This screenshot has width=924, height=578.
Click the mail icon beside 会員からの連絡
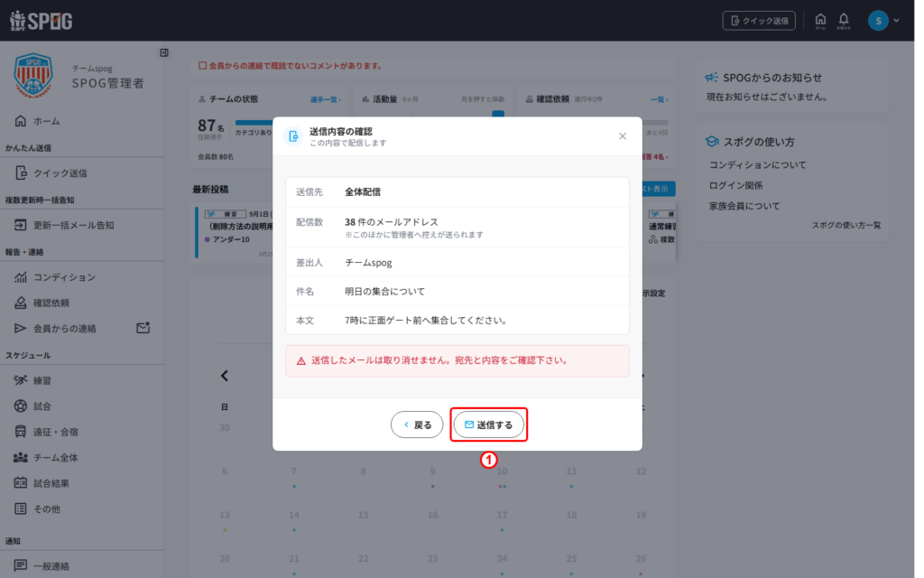click(x=143, y=327)
